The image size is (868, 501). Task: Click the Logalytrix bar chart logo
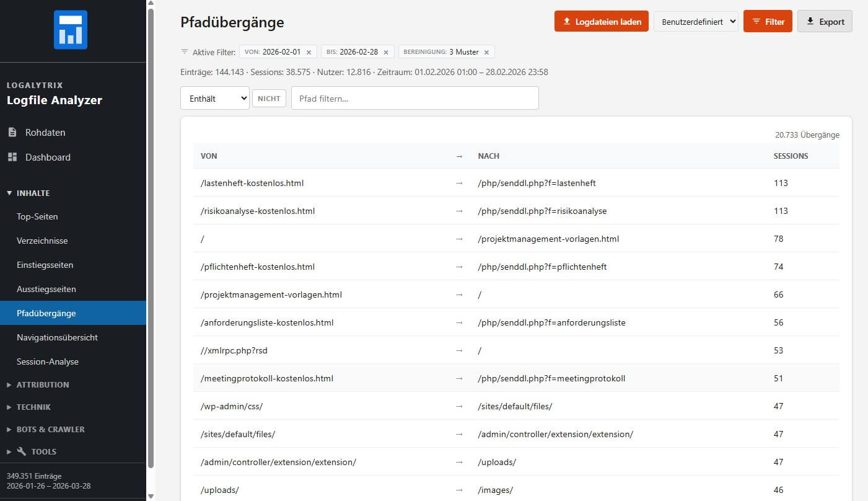click(71, 30)
